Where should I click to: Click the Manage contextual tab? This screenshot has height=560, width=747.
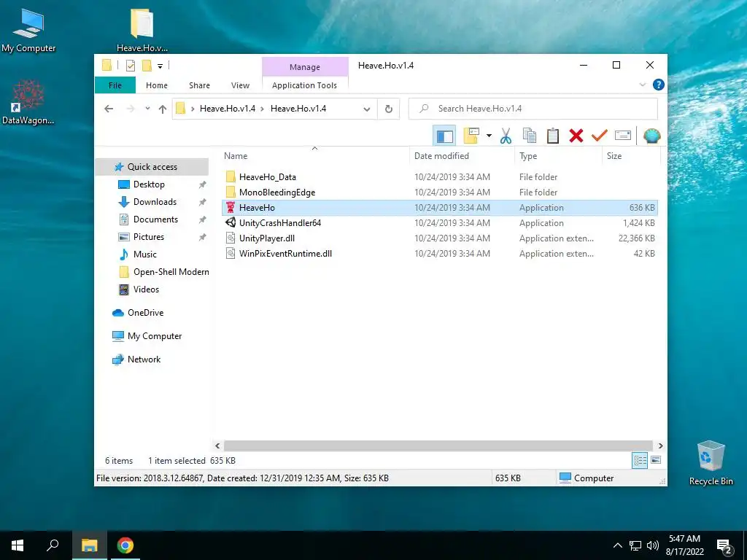coord(305,67)
